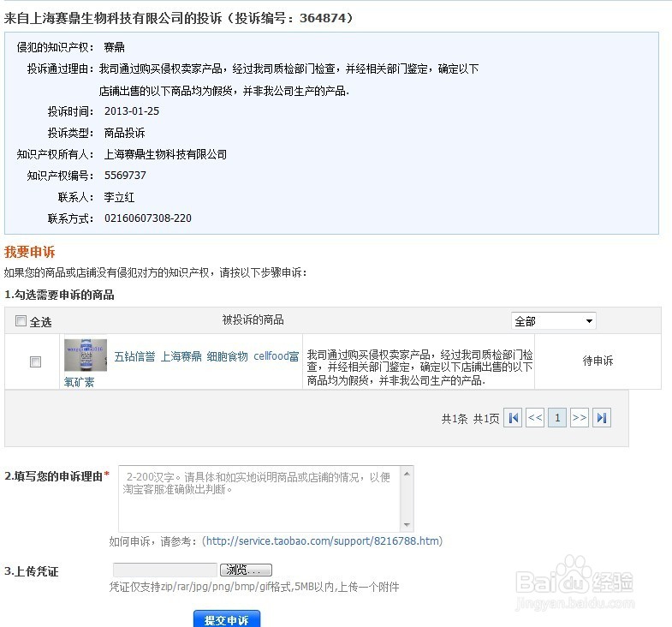Select contact name 李立红
This screenshot has width=672, height=627.
(119, 197)
